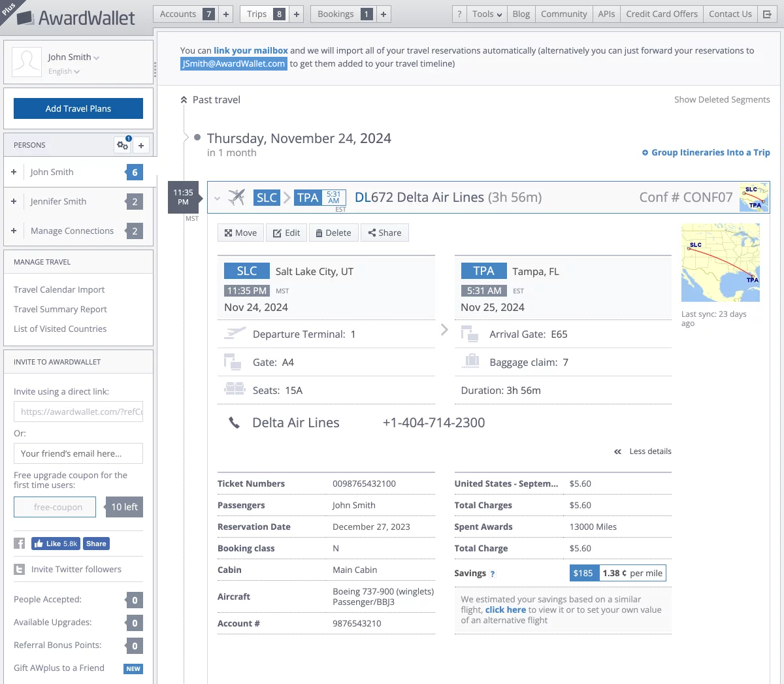Click the small route map in segment header
This screenshot has height=684, width=784.
(754, 197)
